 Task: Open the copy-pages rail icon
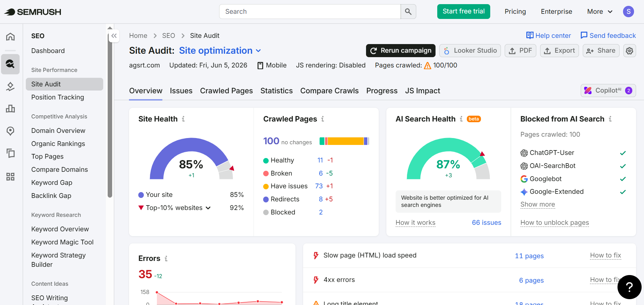(x=10, y=153)
